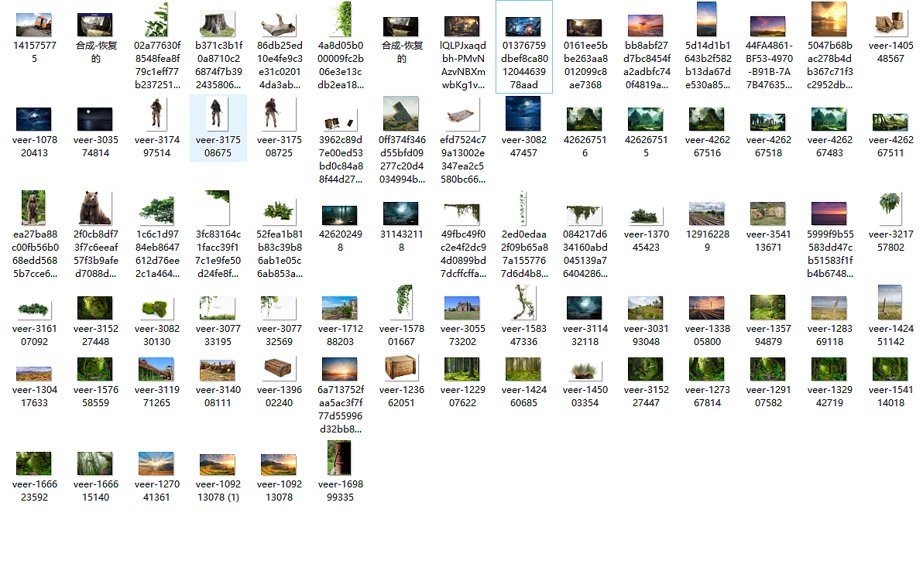
Task: Select driftwood image 86db25ed
Action: (279, 26)
